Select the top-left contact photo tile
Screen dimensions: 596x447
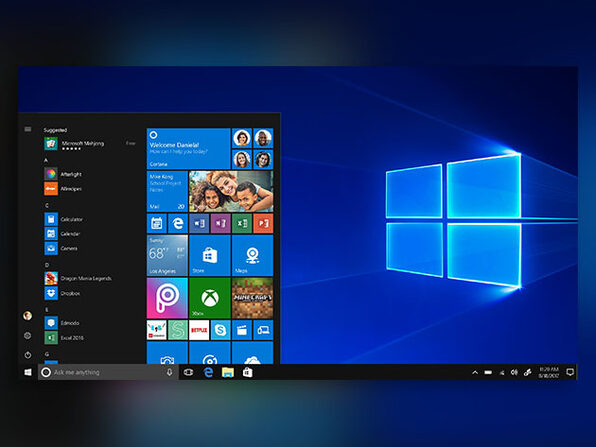click(x=242, y=138)
